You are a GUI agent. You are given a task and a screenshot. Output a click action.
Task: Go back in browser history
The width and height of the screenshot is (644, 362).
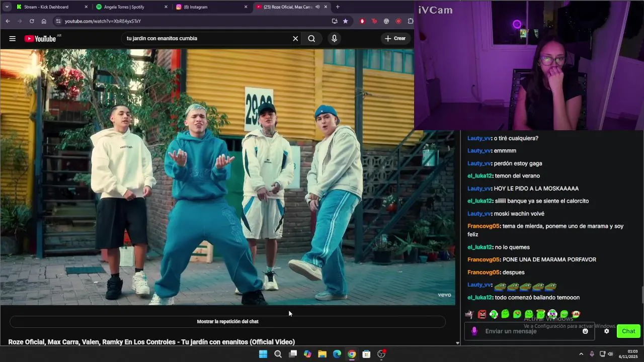click(8, 21)
